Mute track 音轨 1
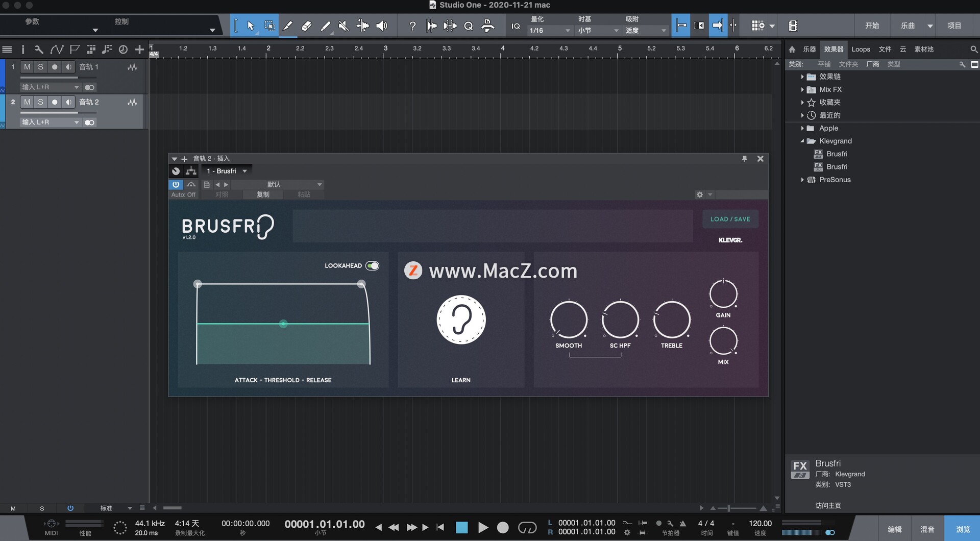Viewport: 980px width, 541px height. pos(27,67)
